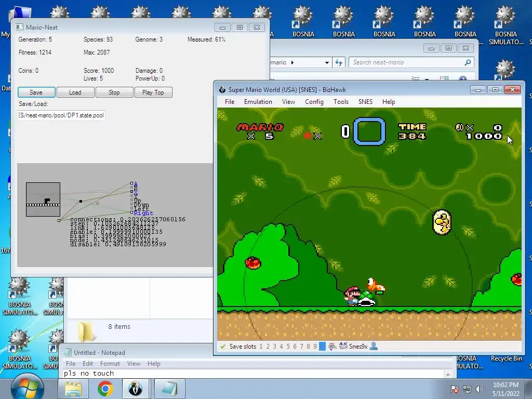Open the Notepad File menu
The height and width of the screenshot is (399, 532).
coord(71,364)
